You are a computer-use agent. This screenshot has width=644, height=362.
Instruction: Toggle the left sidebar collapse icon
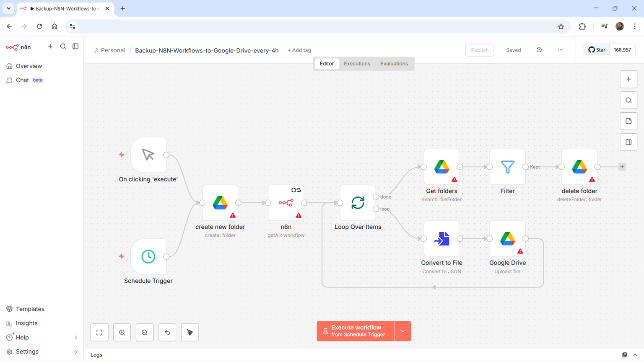(75, 47)
